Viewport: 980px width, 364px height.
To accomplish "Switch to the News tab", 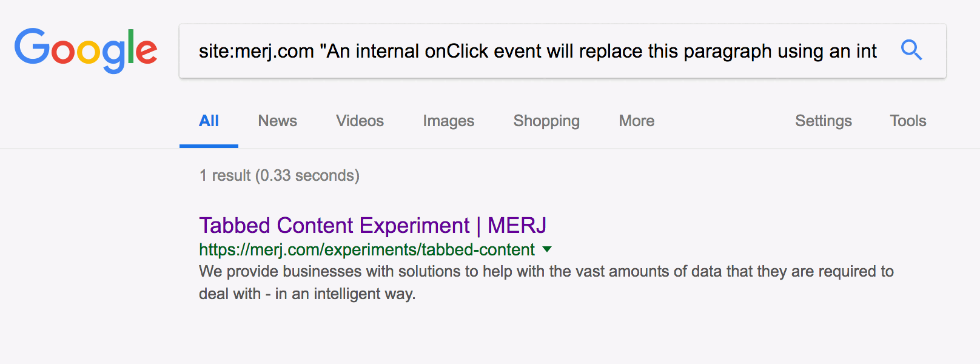I will click(x=277, y=121).
